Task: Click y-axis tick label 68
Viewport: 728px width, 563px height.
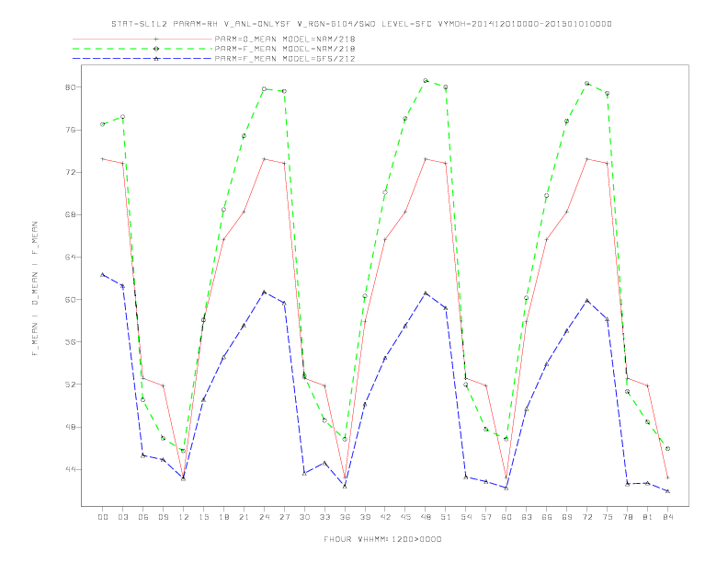Action: tap(70, 214)
